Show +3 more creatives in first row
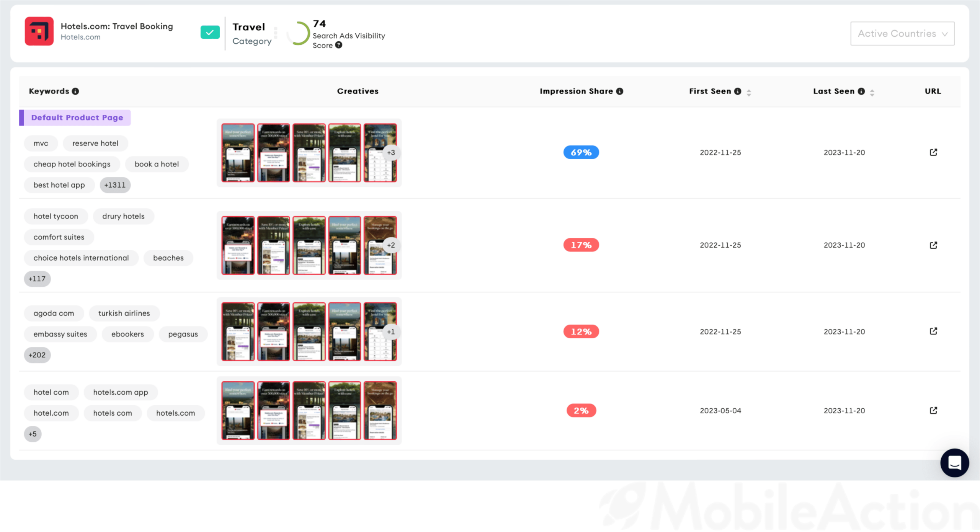Viewport: 980px width, 532px height. 390,153
